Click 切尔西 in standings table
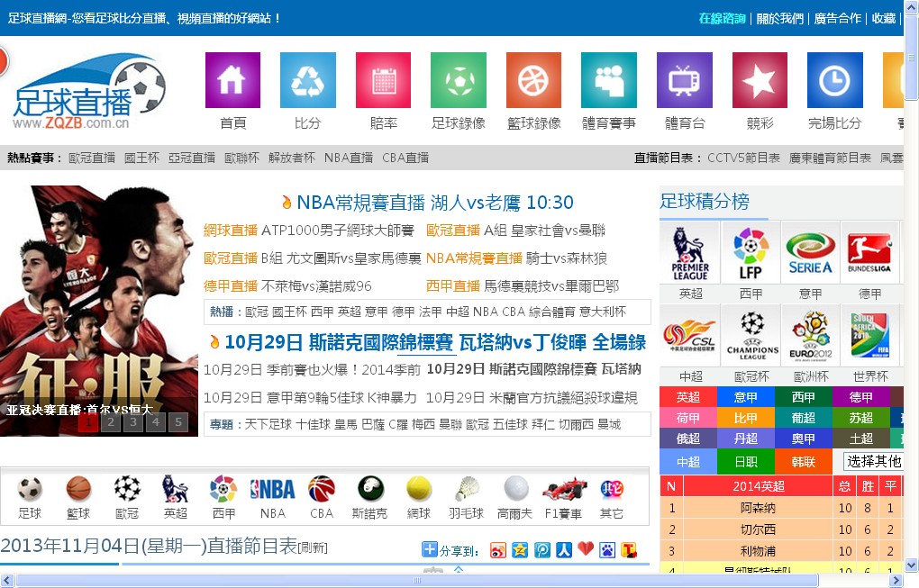This screenshot has width=919, height=588. point(758,529)
